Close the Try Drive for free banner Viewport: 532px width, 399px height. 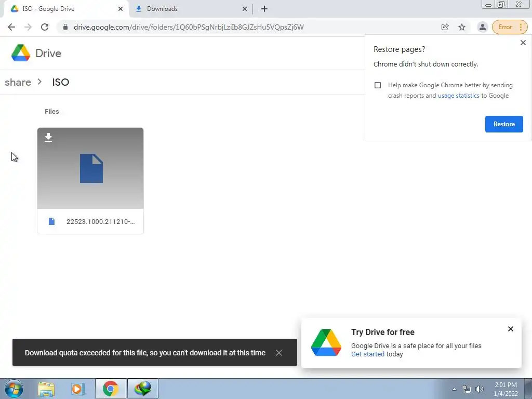[x=510, y=329]
